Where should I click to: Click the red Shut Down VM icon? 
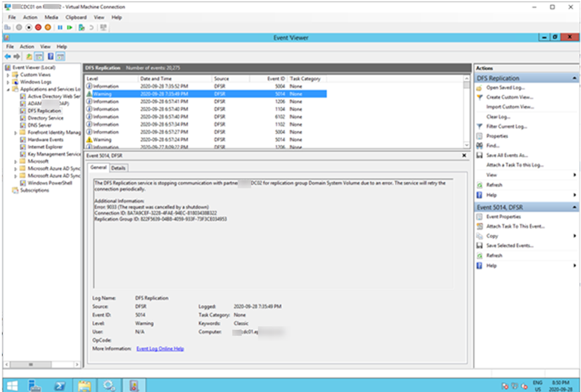tap(38, 27)
